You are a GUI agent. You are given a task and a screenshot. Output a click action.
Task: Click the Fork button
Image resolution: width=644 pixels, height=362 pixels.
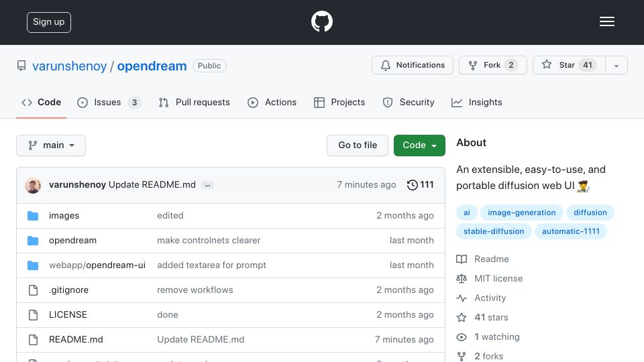pyautogui.click(x=493, y=65)
